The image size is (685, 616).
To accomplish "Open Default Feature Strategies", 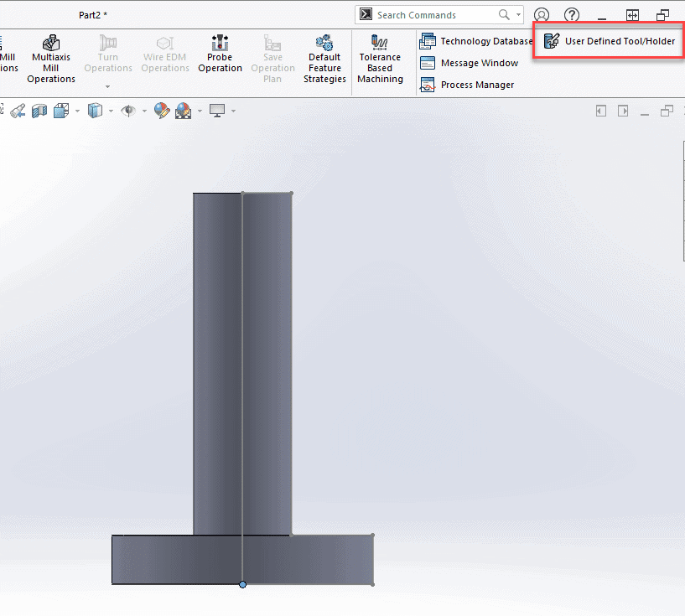I will (324, 58).
